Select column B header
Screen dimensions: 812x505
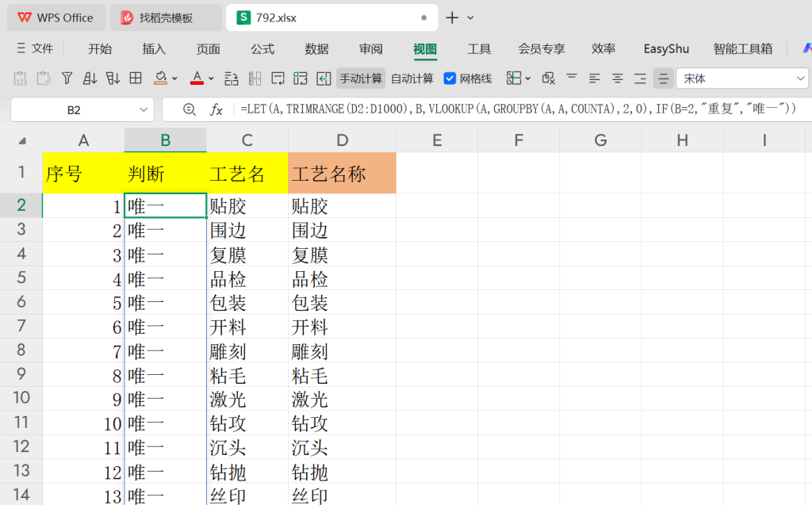(165, 140)
